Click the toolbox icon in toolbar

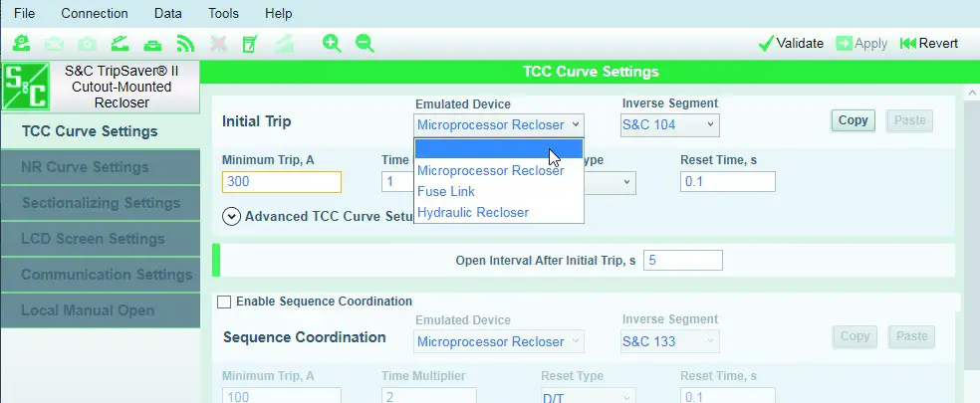coord(151,45)
